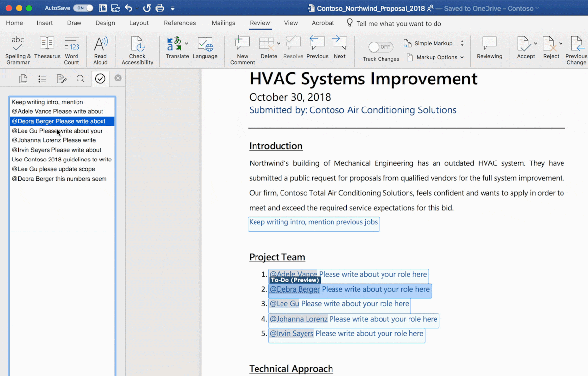Click the Redo icon in title bar
Screen dimensions: 588x376
click(147, 8)
